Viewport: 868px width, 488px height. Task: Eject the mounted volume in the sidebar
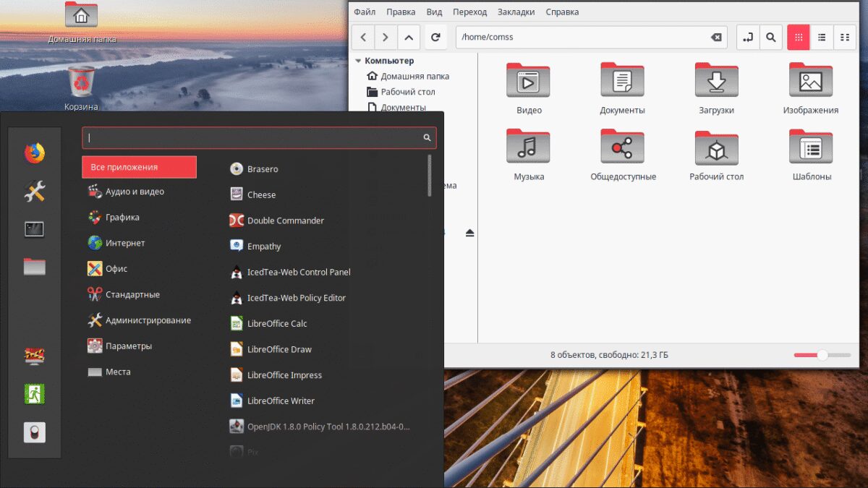click(469, 233)
